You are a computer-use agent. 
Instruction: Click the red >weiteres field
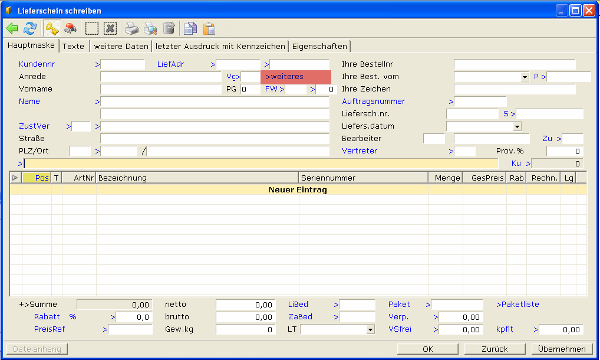[296, 77]
